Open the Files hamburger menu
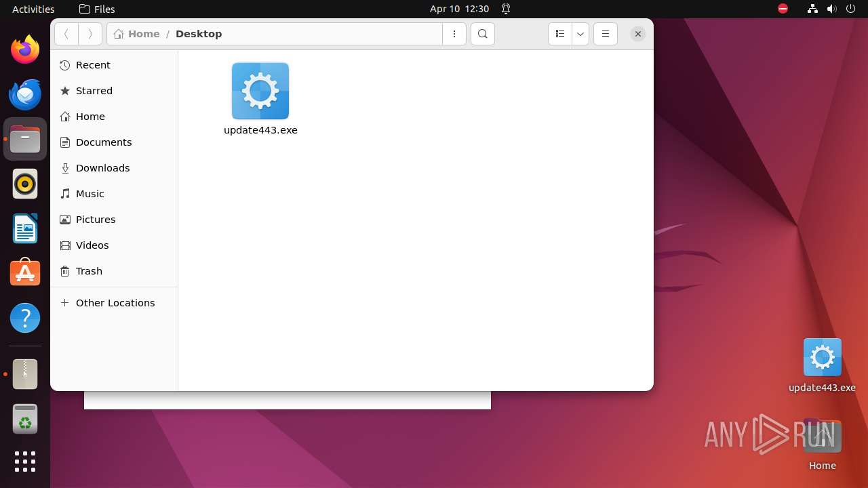The width and height of the screenshot is (868, 488). click(x=606, y=34)
